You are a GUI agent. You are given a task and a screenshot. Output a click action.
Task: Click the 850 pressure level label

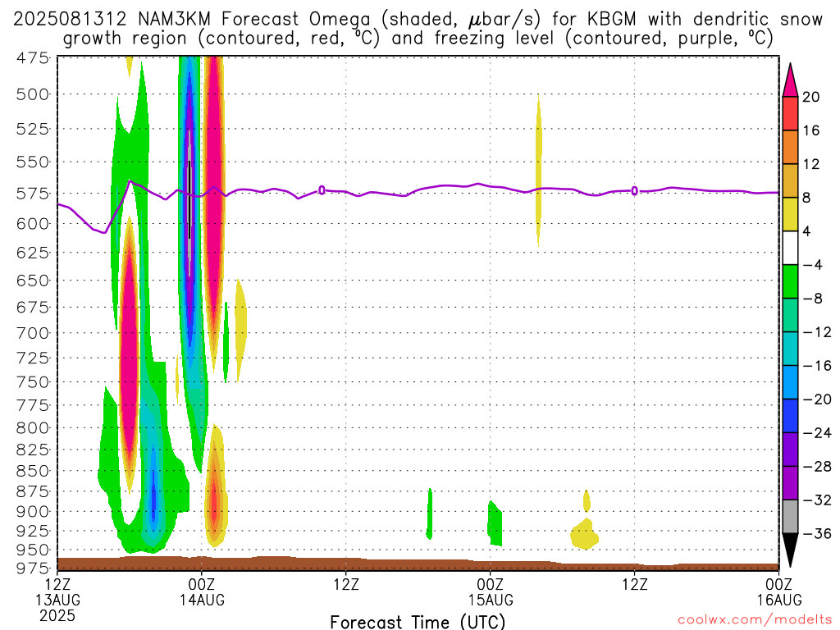33,471
